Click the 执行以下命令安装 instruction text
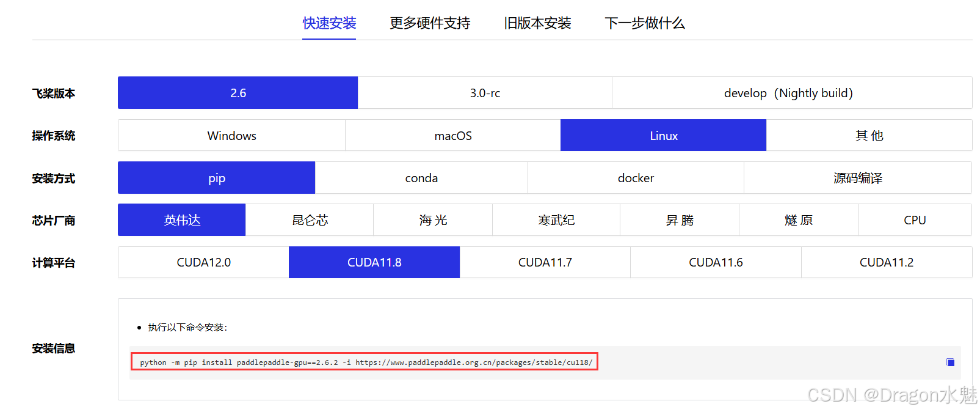This screenshot has width=980, height=412. [x=187, y=328]
